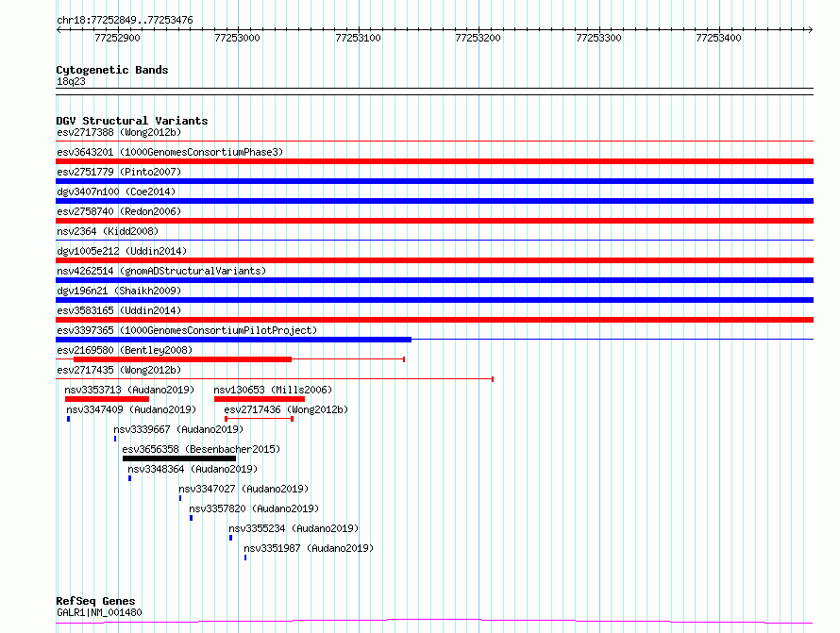
Task: Click the RefSeq Genes track title
Action: (96, 601)
